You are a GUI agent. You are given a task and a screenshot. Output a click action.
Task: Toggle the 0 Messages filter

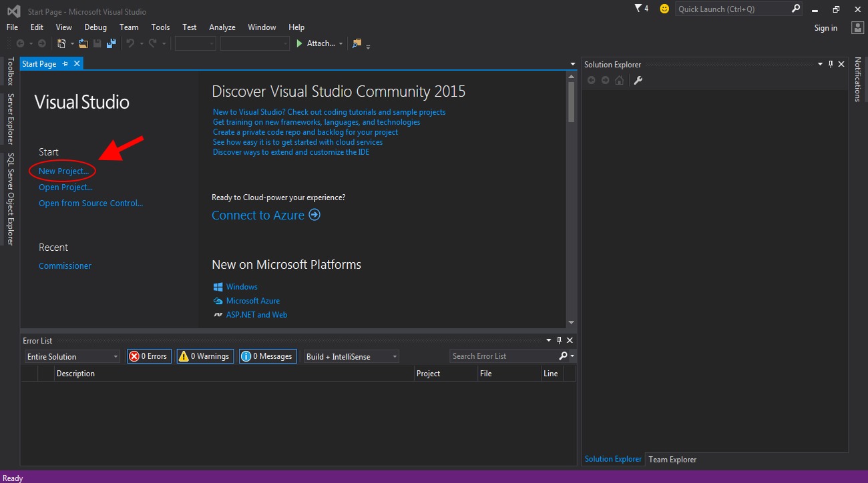(x=267, y=356)
